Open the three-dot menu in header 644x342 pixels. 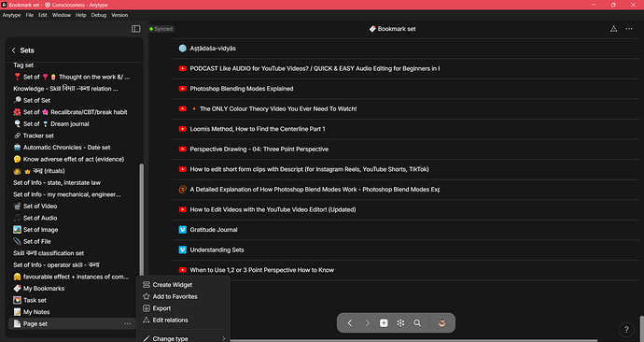(x=629, y=29)
